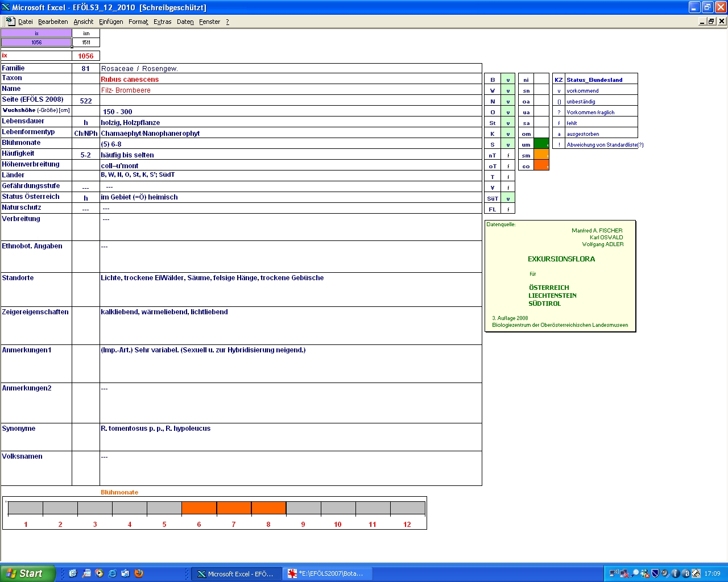Click the Standorte description text

point(212,277)
